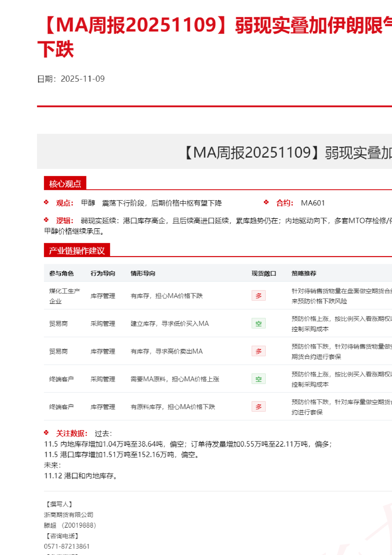Click the MA601 contract code

pos(312,203)
